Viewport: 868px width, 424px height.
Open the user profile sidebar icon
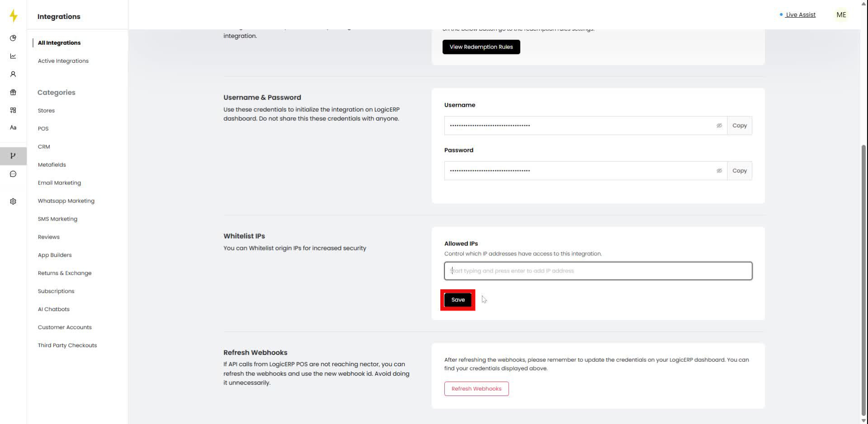[13, 74]
